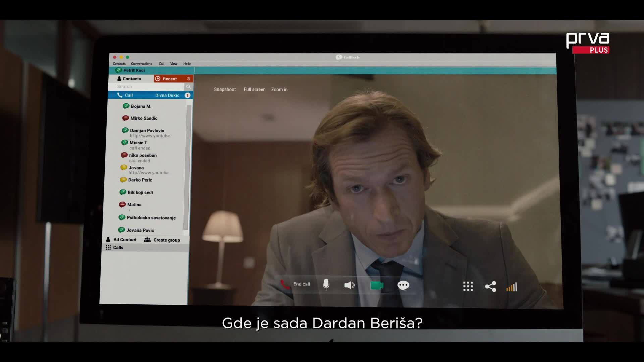Image resolution: width=644 pixels, height=362 pixels.
Task: Click the yellow status icon beside Darko Peric
Action: coord(123,180)
